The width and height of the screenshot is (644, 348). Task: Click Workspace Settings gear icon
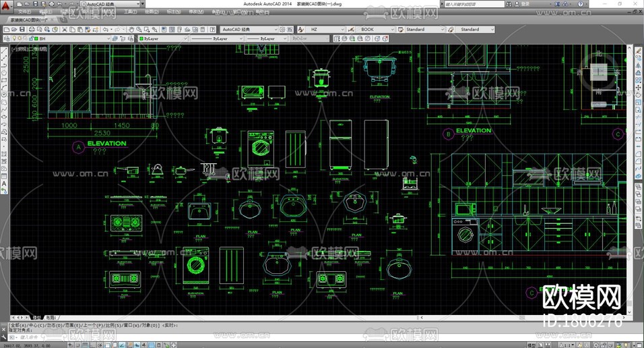point(282,29)
